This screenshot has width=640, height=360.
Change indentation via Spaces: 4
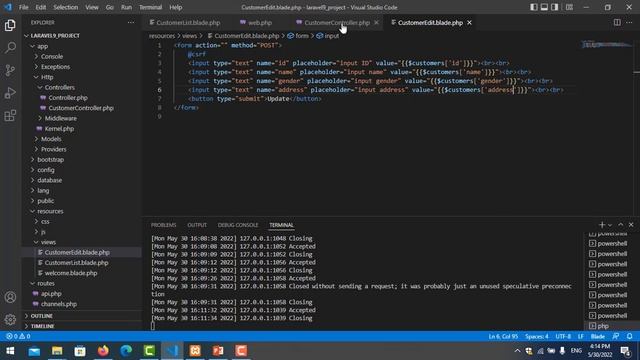click(536, 336)
